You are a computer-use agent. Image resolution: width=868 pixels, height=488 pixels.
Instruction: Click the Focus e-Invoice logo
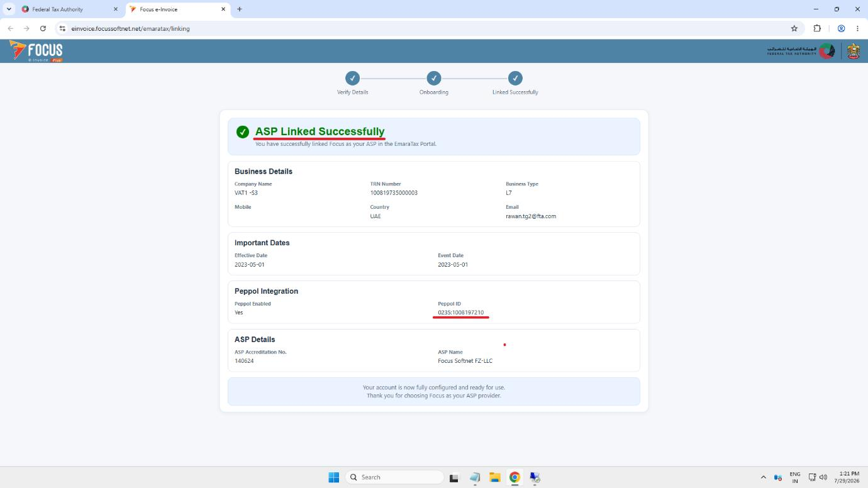pyautogui.click(x=36, y=51)
